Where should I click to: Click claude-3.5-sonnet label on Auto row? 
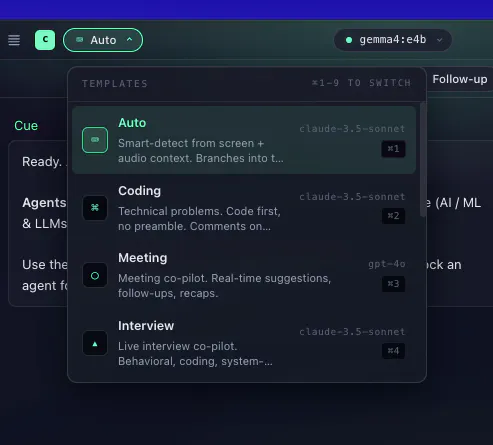tap(352, 129)
